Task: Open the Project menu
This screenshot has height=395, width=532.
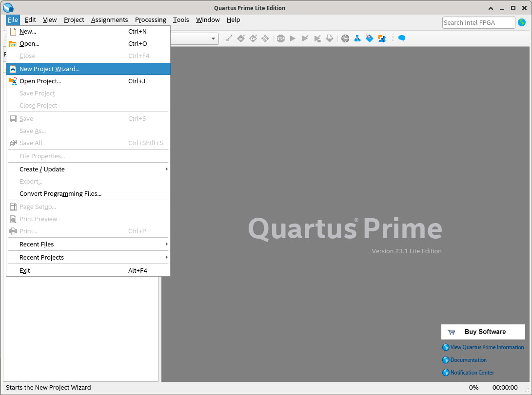Action: pos(74,20)
